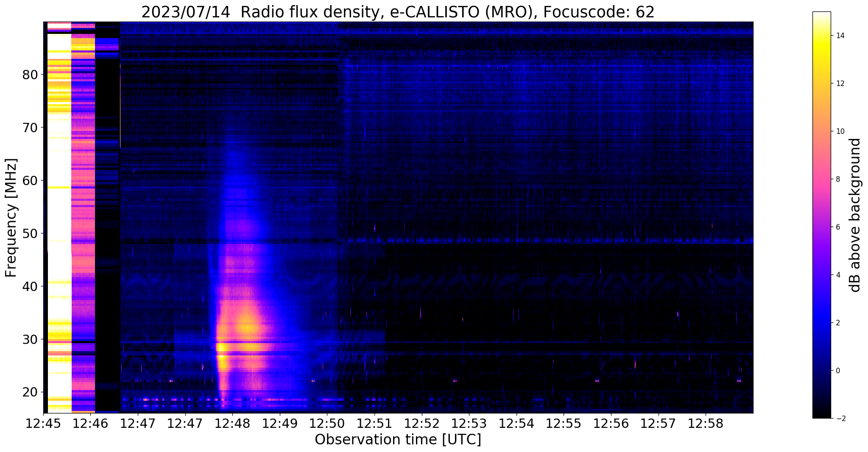Viewport: 868px width, 452px height.
Task: Click the 12:58 time tick label
Action: (706, 424)
